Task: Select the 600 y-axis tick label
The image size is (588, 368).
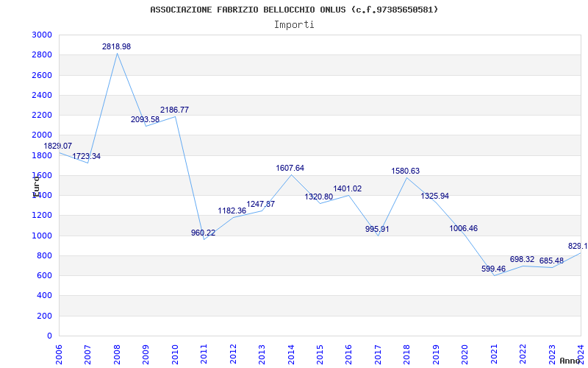Action: tap(44, 276)
